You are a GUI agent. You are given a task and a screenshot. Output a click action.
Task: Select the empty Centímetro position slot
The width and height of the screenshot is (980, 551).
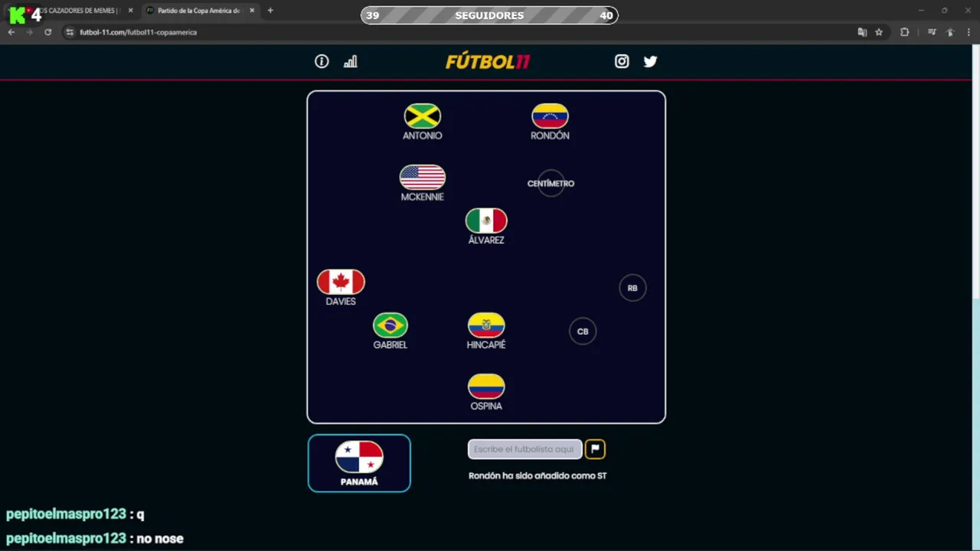550,184
